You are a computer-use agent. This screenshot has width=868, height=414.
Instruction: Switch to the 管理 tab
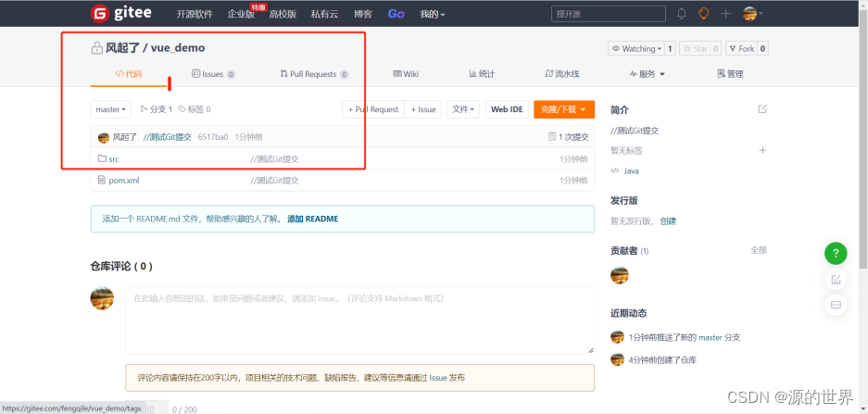click(730, 73)
